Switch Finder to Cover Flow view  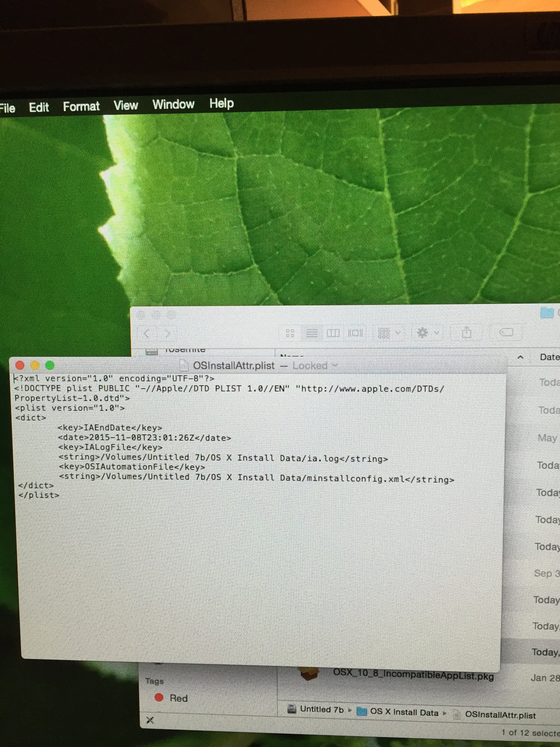(355, 333)
